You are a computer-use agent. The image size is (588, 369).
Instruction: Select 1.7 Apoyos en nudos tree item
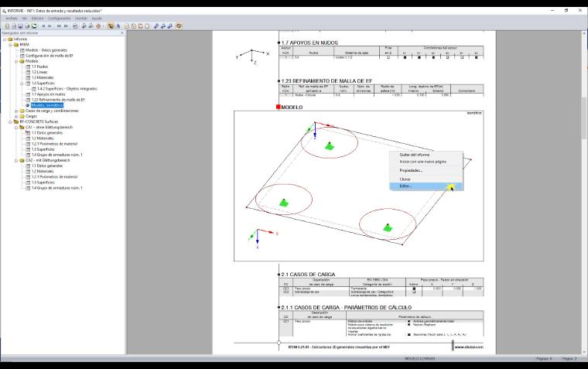(x=49, y=94)
